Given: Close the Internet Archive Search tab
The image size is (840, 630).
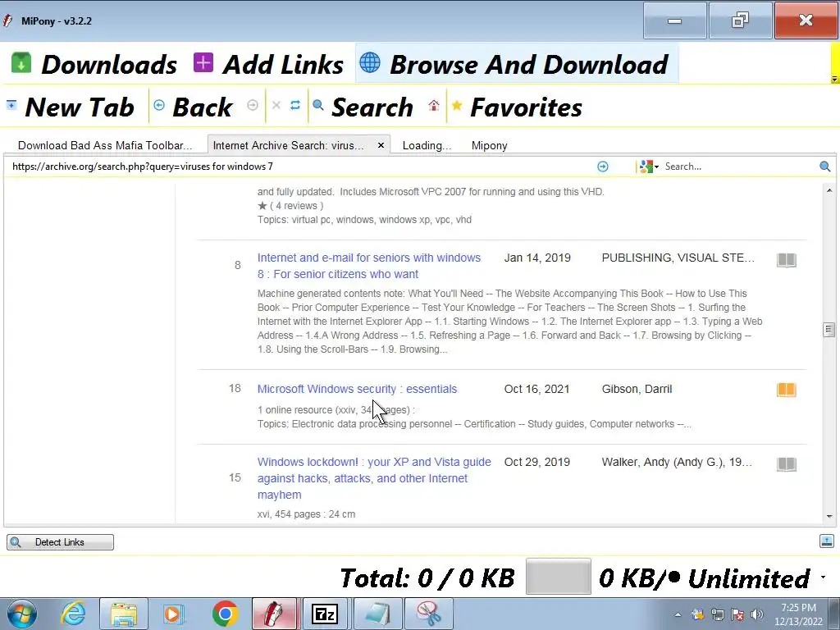Looking at the screenshot, I should (x=381, y=145).
